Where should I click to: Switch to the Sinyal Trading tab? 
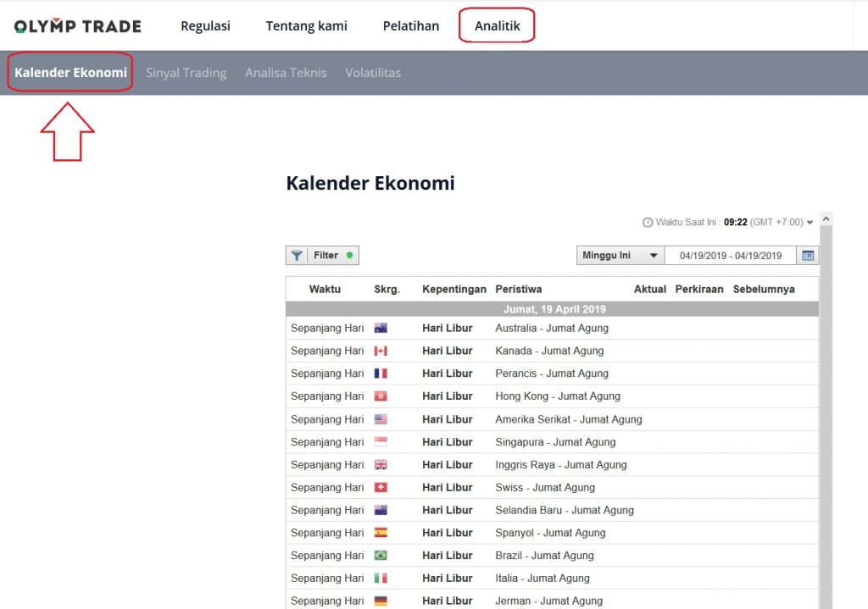click(186, 73)
